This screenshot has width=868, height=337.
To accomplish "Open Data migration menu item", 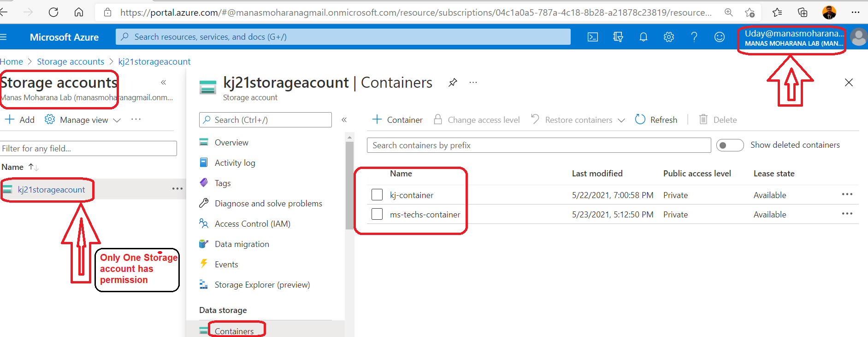I will point(242,244).
